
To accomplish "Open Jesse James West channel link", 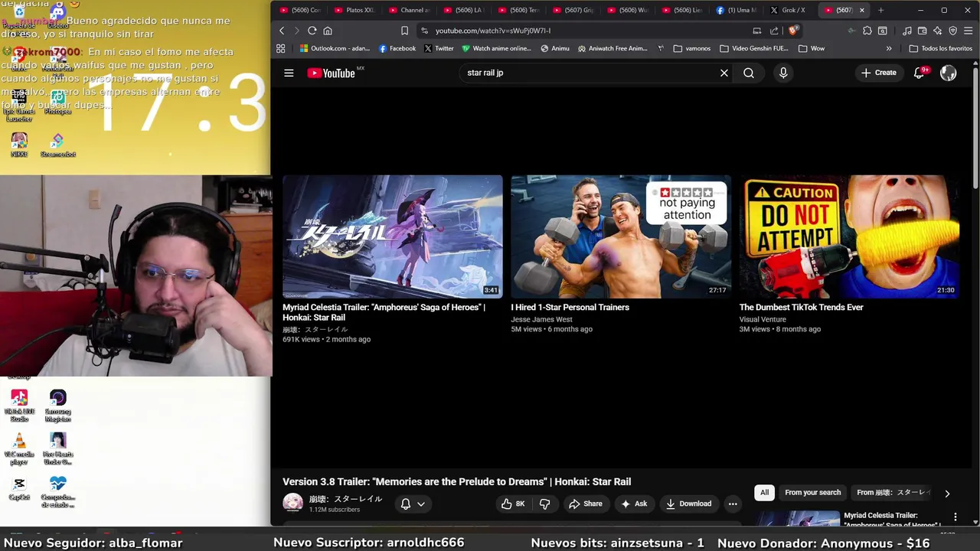I will (541, 319).
